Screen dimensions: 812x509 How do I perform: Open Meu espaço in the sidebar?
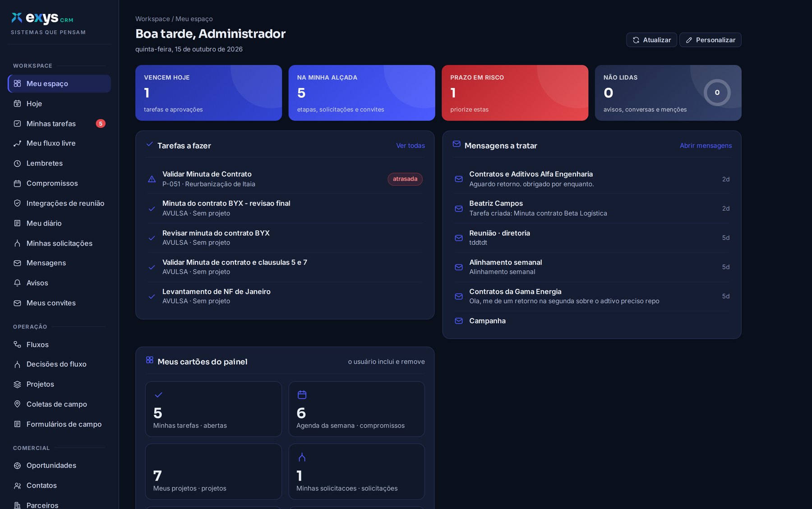[59, 83]
